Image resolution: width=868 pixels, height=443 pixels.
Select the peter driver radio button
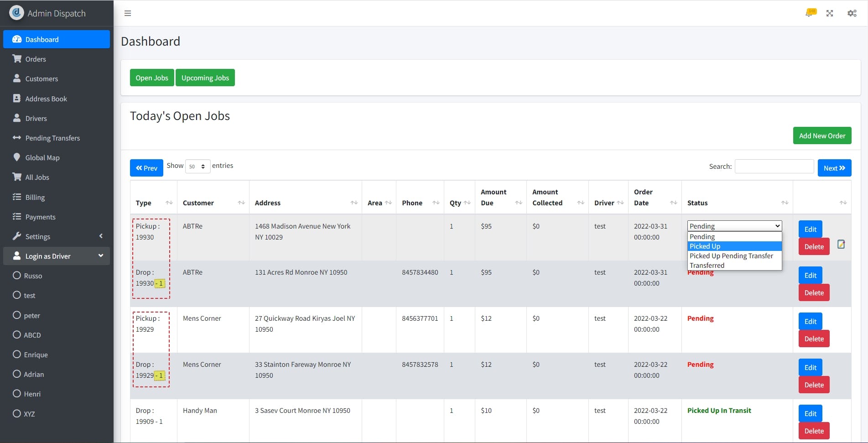click(x=17, y=315)
